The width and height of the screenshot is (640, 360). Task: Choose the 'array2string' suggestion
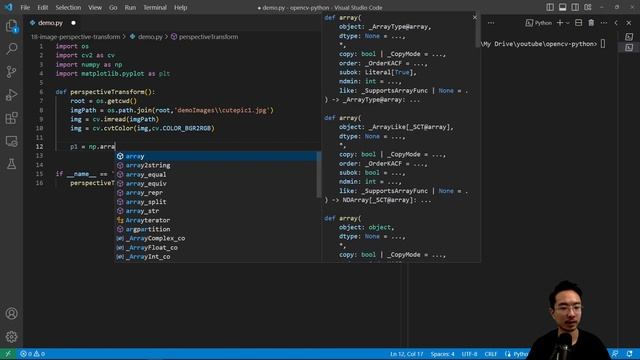coord(217,165)
